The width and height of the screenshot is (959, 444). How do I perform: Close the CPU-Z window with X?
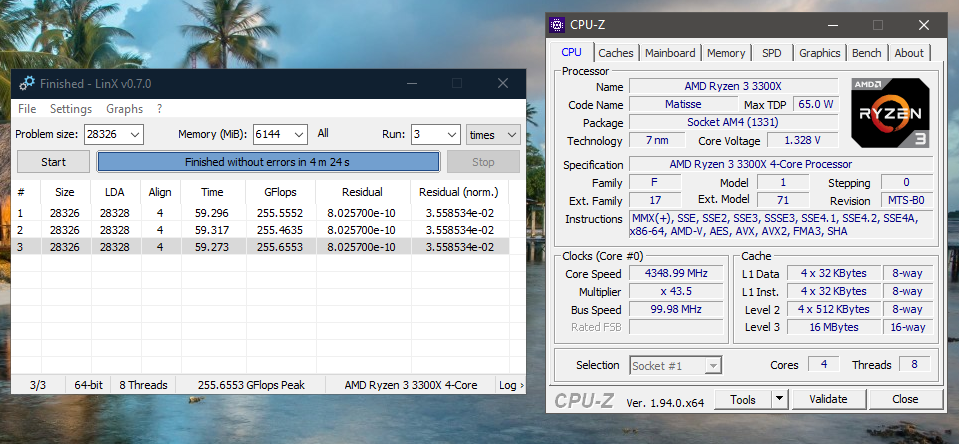924,25
